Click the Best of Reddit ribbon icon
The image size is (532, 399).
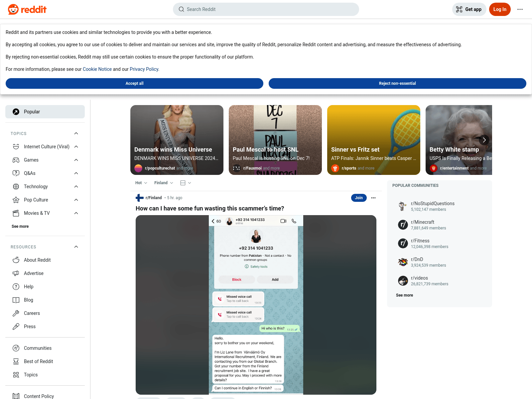pyautogui.click(x=16, y=361)
